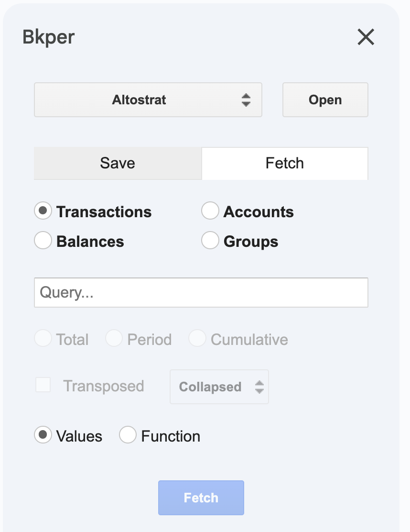
Task: Select the Values output option
Action: (43, 434)
